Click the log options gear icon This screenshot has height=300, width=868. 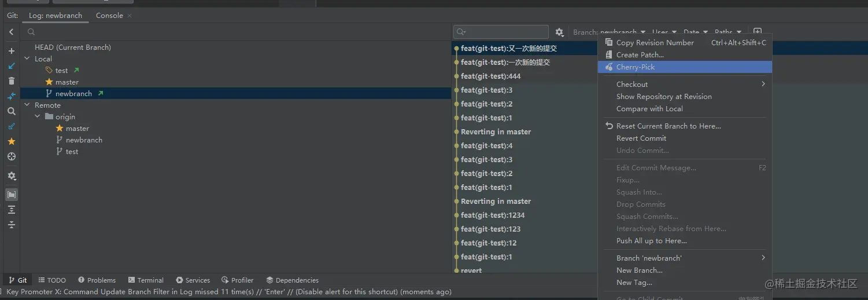tap(559, 32)
